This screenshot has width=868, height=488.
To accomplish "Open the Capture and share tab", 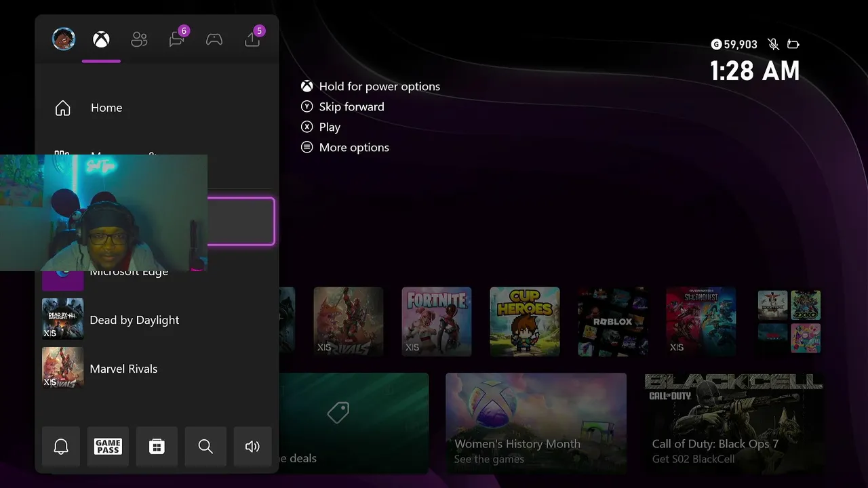I will pyautogui.click(x=252, y=39).
